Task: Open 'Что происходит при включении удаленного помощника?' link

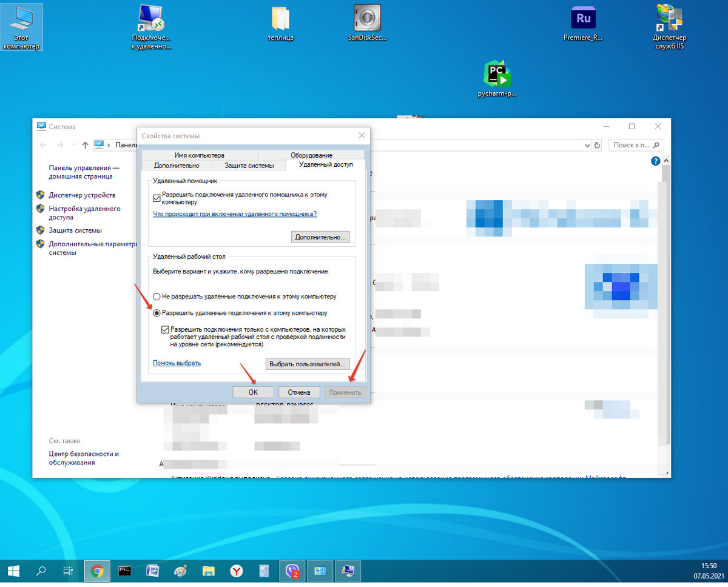Action: point(235,214)
